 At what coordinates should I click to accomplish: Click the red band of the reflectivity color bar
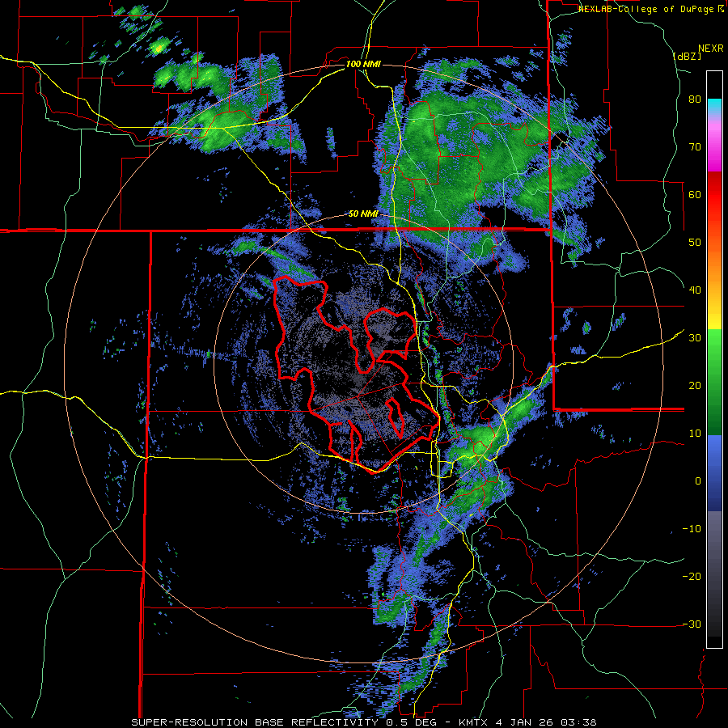click(x=714, y=195)
